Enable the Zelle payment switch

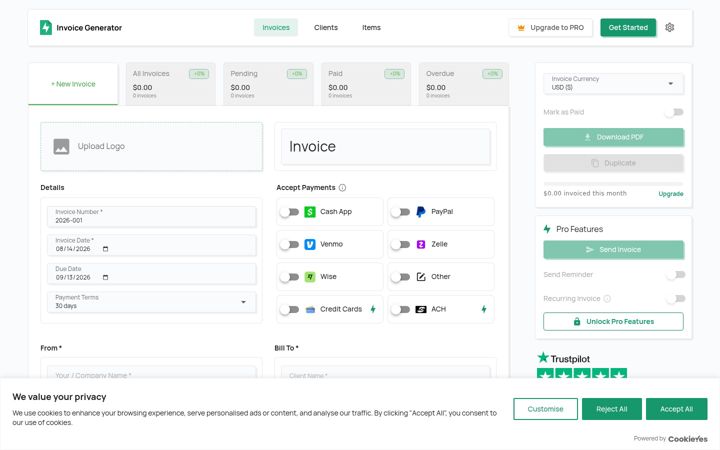click(x=400, y=244)
